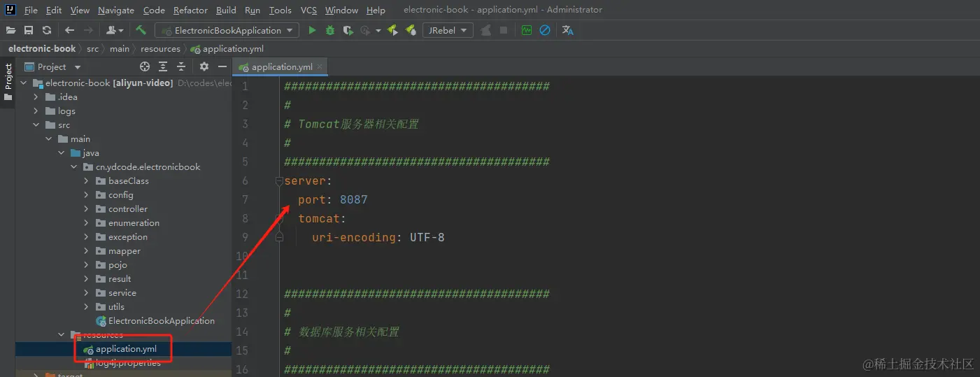Open the Tools menu
Image resolution: width=980 pixels, height=377 pixels.
[x=280, y=10]
